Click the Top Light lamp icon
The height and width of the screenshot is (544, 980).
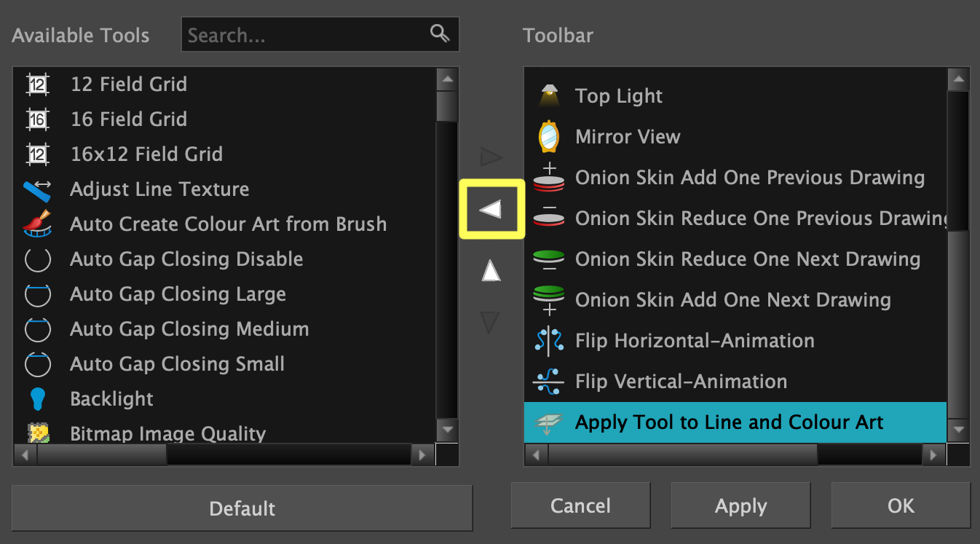(548, 95)
